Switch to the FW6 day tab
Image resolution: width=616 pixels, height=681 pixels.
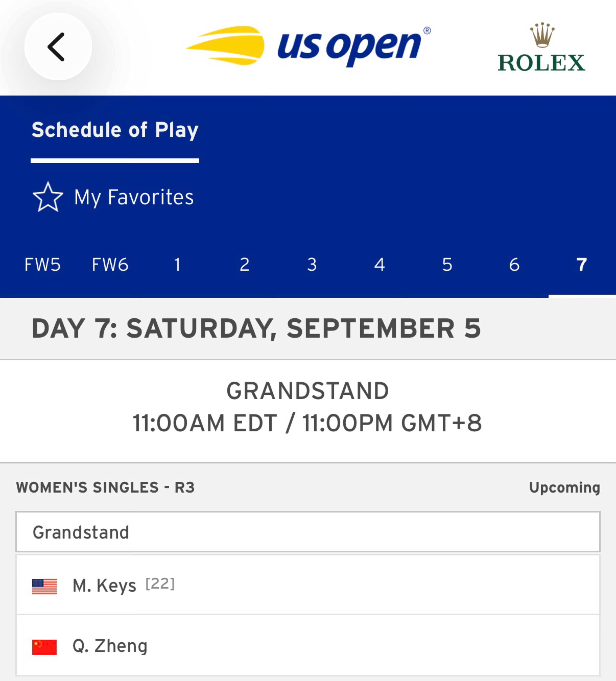tap(110, 265)
